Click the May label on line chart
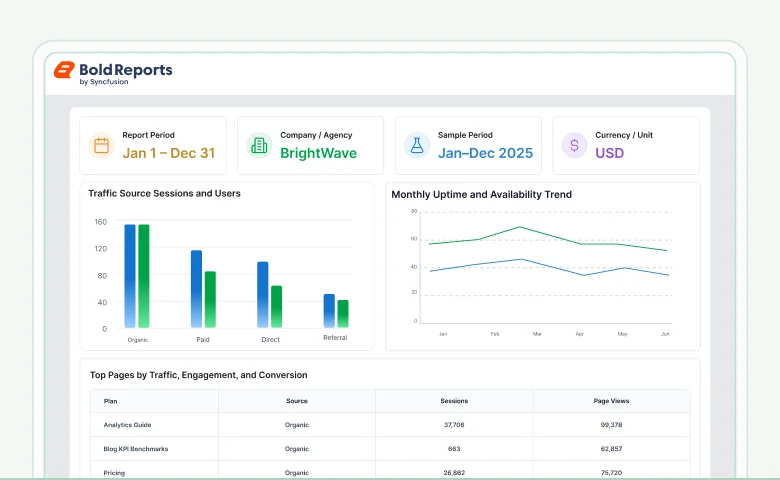Screen dimensions: 780x480 (x=622, y=334)
